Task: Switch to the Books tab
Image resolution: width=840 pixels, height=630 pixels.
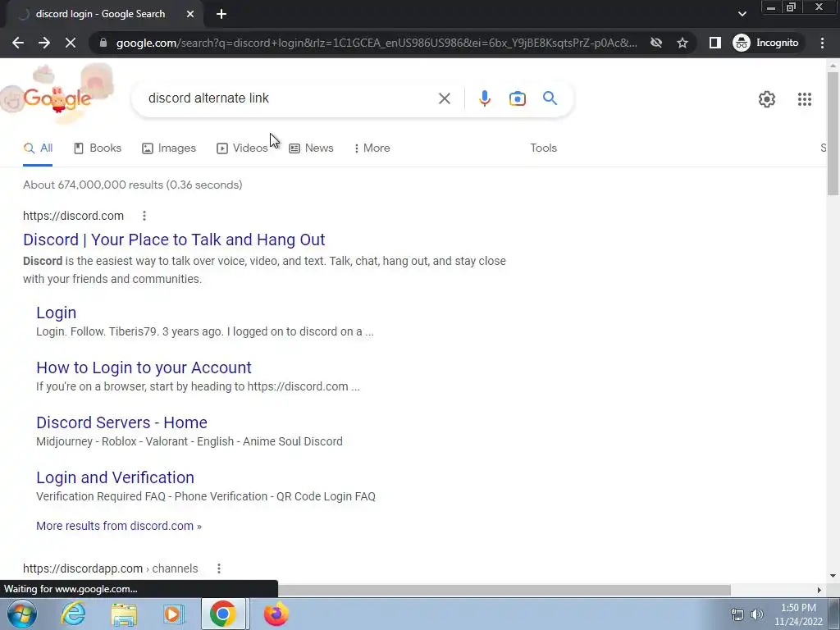Action: coord(98,148)
